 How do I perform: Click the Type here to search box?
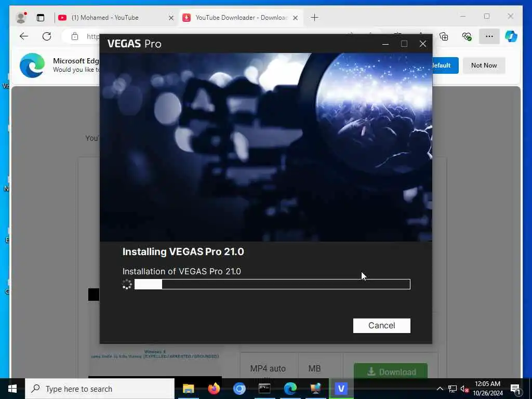click(100, 389)
